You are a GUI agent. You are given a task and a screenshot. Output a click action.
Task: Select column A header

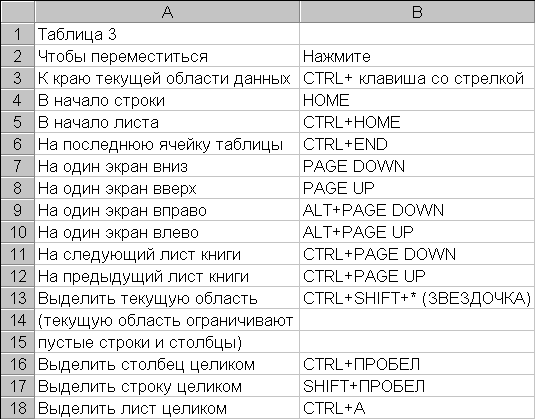click(x=167, y=12)
